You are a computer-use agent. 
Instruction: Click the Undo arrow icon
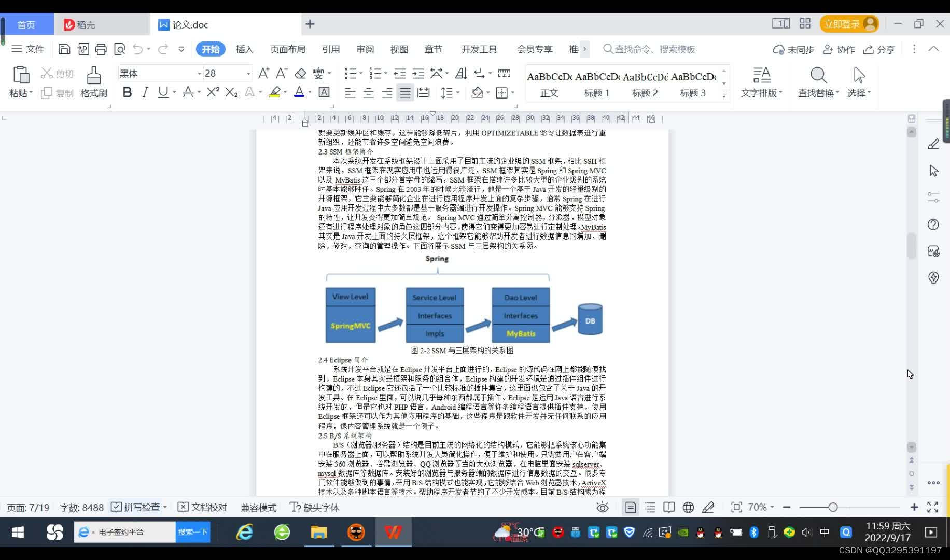137,49
